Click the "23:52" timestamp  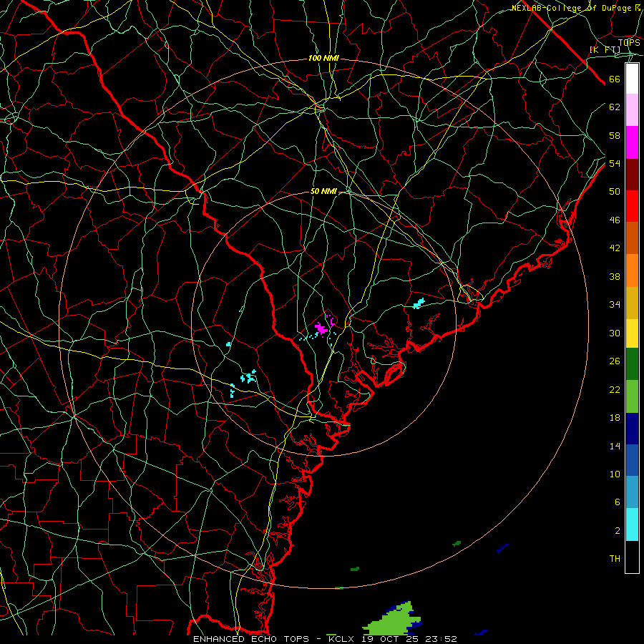pyautogui.click(x=441, y=639)
